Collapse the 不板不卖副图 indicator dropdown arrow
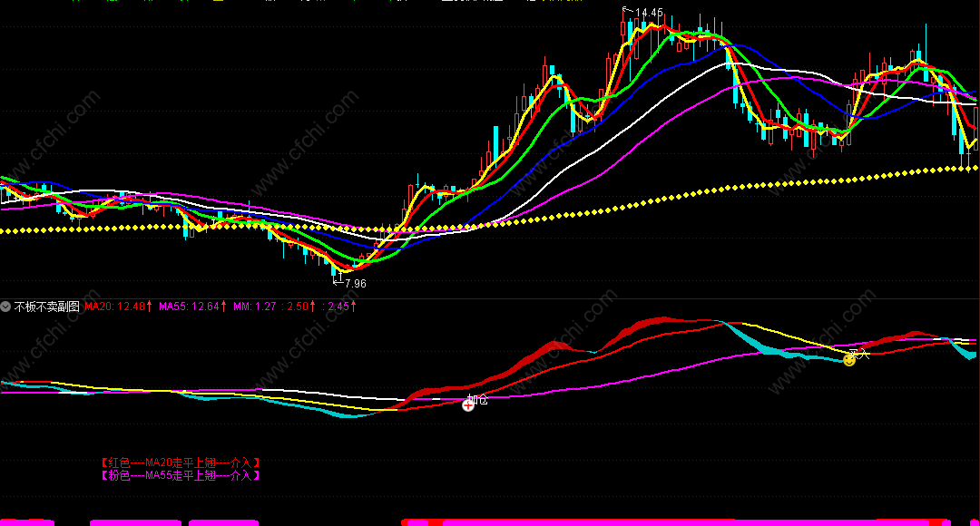Image resolution: width=980 pixels, height=526 pixels. 5,307
